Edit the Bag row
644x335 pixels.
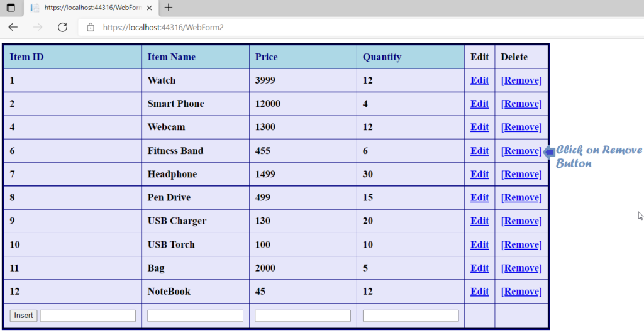[x=479, y=268]
